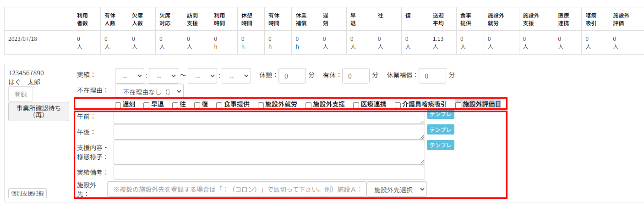Click the 事業所確認待ち(再) button

click(x=39, y=112)
